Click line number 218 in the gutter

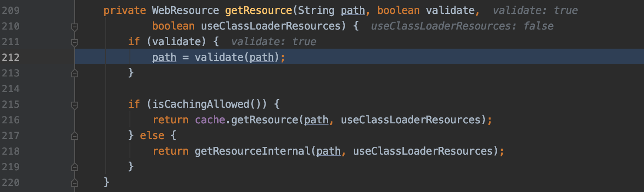point(10,151)
